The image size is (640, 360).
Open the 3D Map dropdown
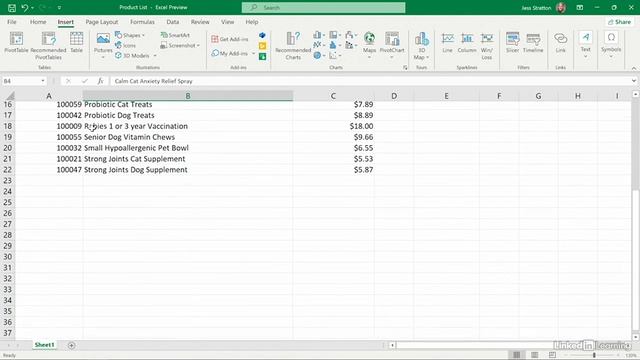click(x=421, y=46)
